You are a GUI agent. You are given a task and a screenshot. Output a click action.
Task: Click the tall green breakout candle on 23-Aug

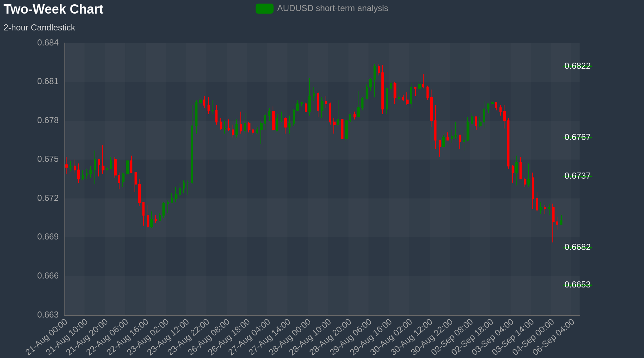pyautogui.click(x=192, y=154)
